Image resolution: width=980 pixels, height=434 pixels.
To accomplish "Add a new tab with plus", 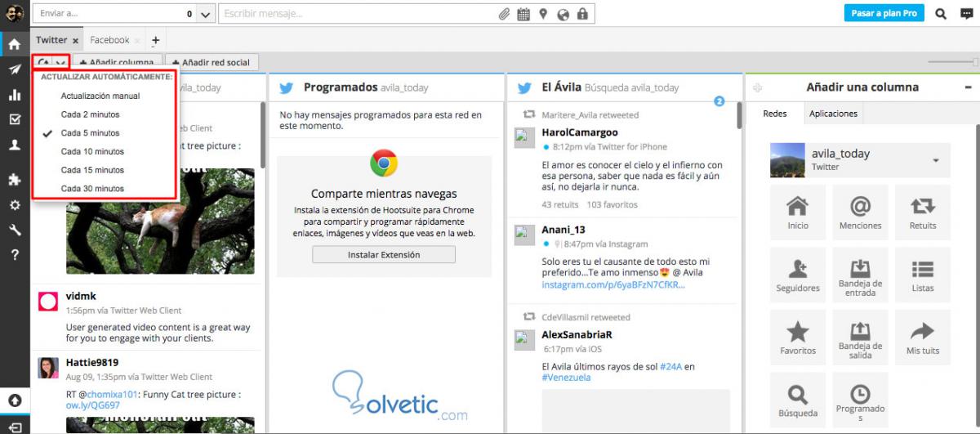I will pos(155,40).
